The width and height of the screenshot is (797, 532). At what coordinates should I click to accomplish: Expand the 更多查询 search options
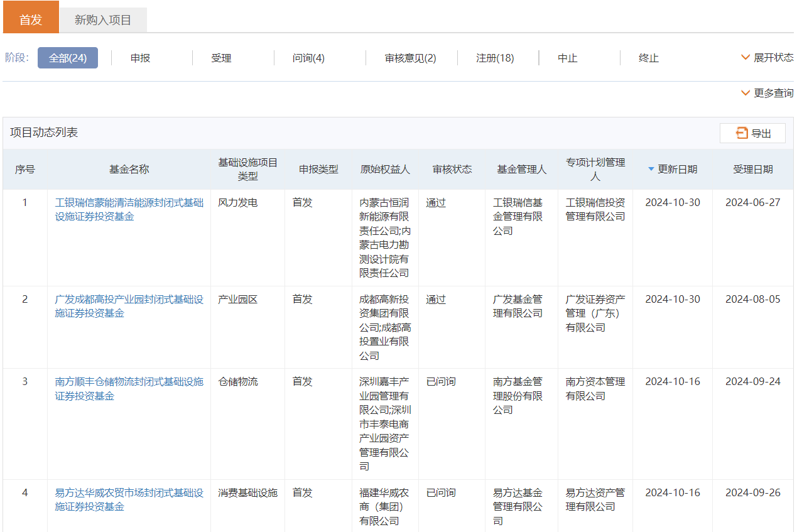coord(767,93)
